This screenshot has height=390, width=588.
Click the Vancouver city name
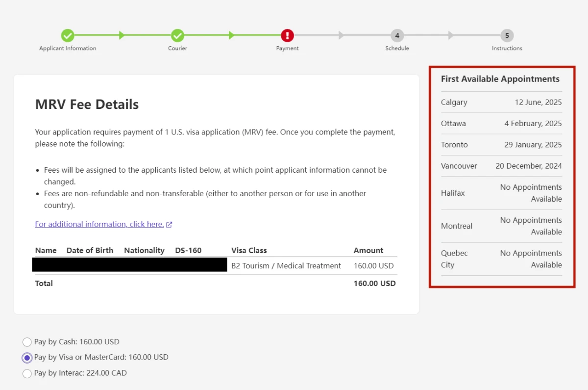click(x=459, y=166)
